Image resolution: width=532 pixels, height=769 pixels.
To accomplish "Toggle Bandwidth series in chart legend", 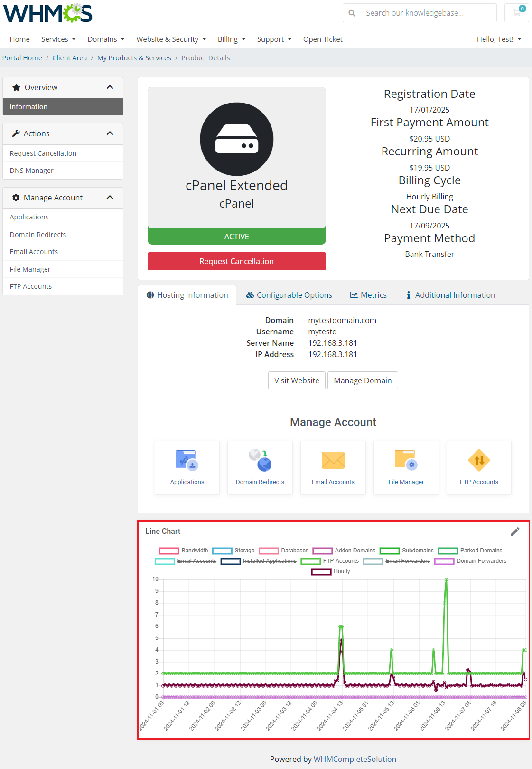I will coord(184,551).
